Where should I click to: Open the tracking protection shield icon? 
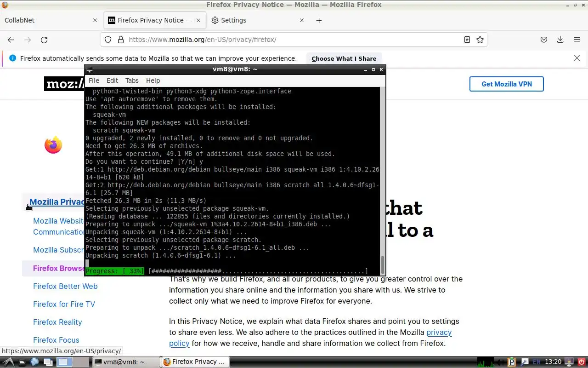tap(108, 40)
